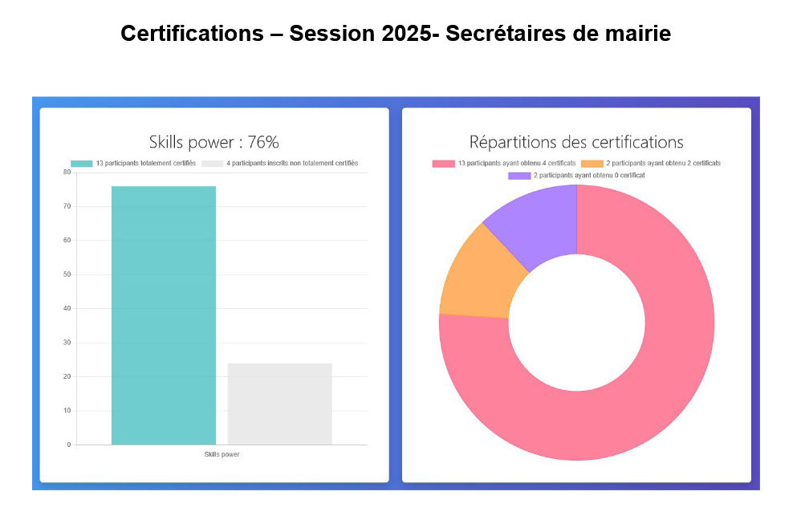This screenshot has width=801, height=532.
Task: Hide '2 participants ayant obtenu 0 certificat' series
Action: click(x=588, y=175)
